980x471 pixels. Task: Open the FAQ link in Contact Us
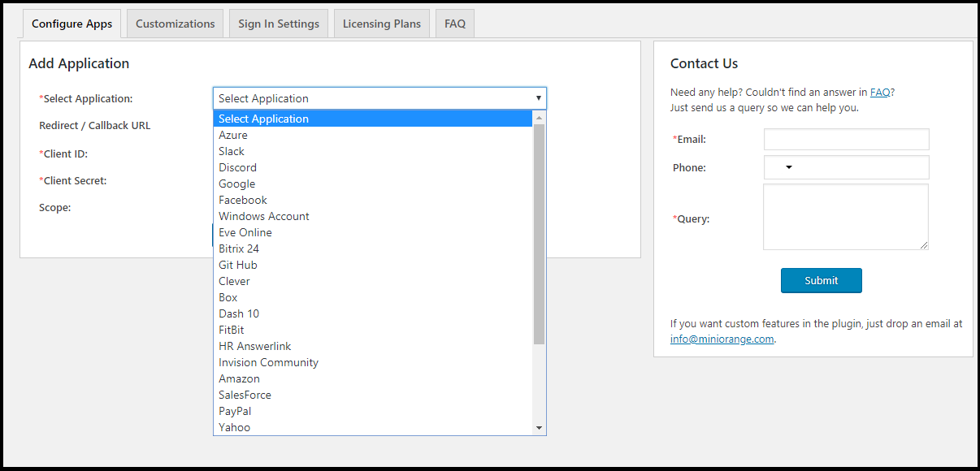pos(879,92)
